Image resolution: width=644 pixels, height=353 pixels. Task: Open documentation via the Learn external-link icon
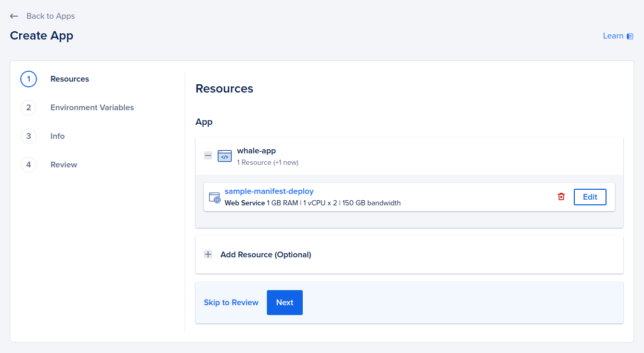630,36
